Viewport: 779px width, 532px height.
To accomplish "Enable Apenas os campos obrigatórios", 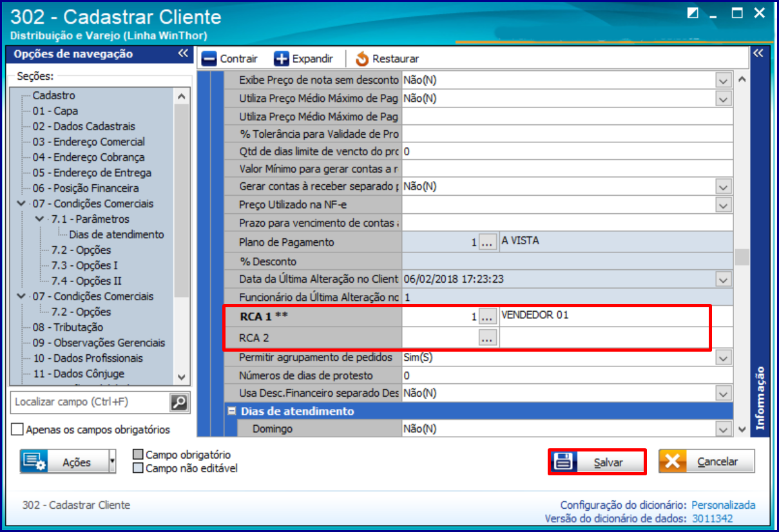I will click(17, 430).
